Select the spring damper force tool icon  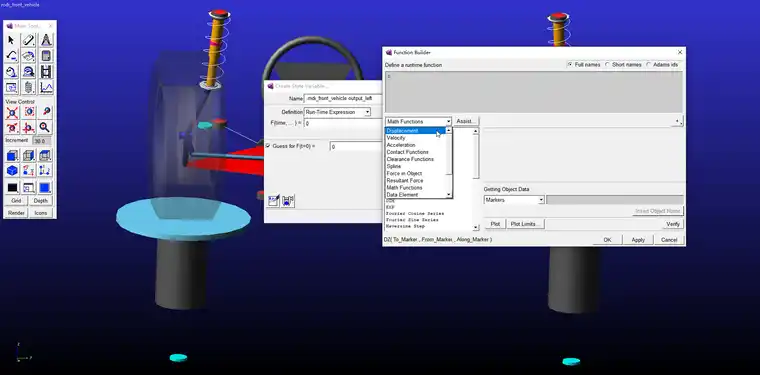(29, 88)
